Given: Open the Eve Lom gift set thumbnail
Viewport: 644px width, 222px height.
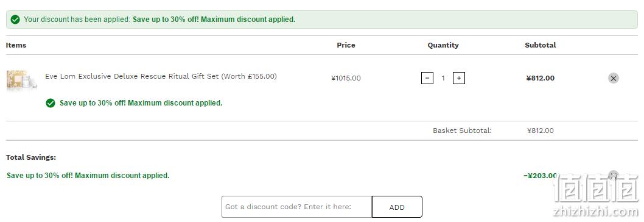Looking at the screenshot, I should click(21, 79).
